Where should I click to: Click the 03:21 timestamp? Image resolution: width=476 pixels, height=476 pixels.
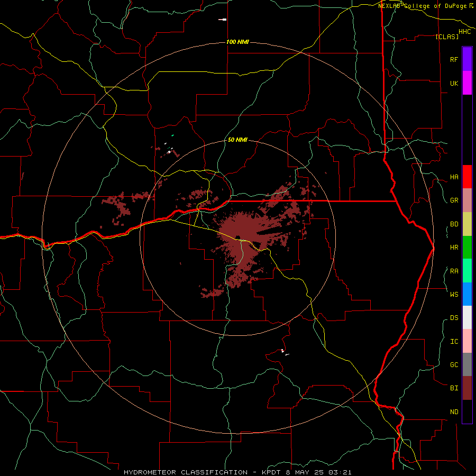(x=341, y=472)
